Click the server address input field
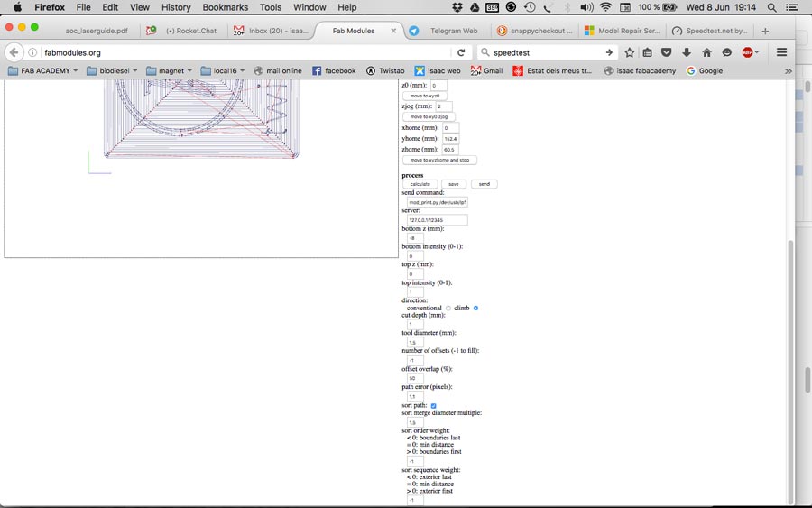Image resolution: width=812 pixels, height=508 pixels. click(438, 220)
